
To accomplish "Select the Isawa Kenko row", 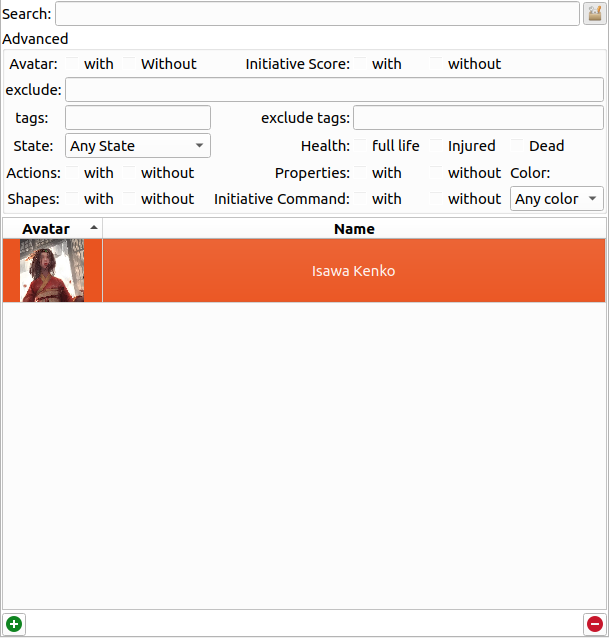I will 354,271.
